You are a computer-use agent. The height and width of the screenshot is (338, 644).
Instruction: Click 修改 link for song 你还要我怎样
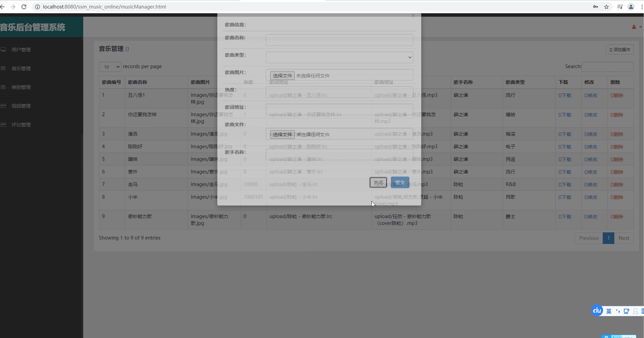pos(591,115)
